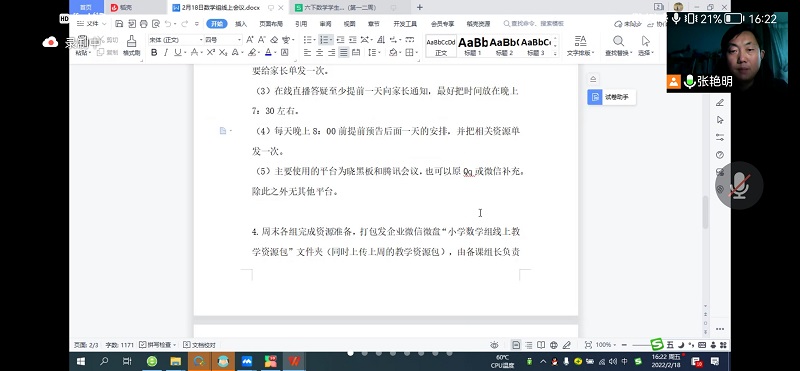Click the save document icon
This screenshot has width=800, height=371.
pyautogui.click(x=119, y=23)
